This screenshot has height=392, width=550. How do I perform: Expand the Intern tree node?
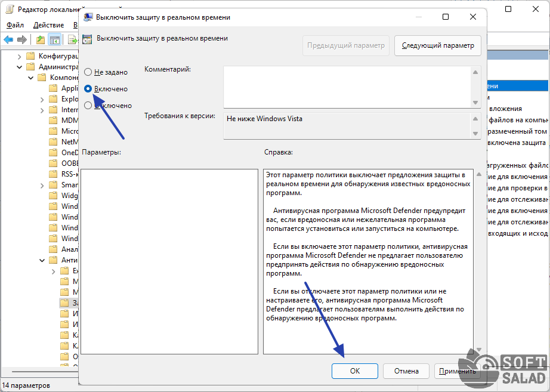42,110
